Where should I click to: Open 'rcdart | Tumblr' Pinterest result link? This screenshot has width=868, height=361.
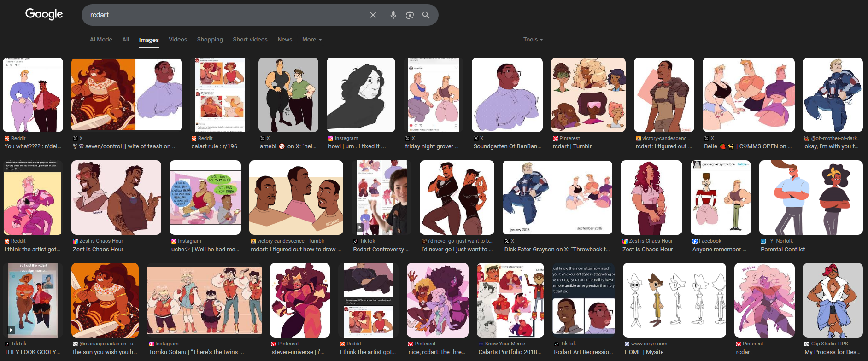point(572,146)
